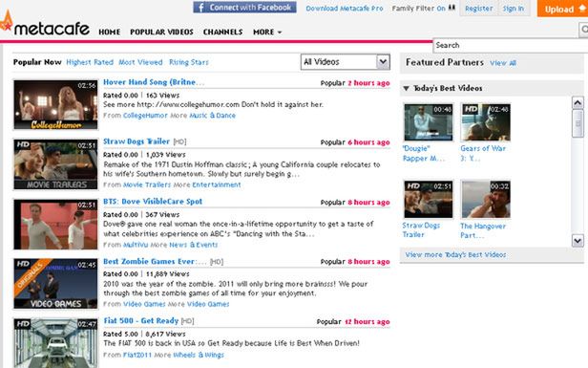This screenshot has height=368, width=588.
Task: Click Multivu channel link
Action: pyautogui.click(x=136, y=245)
